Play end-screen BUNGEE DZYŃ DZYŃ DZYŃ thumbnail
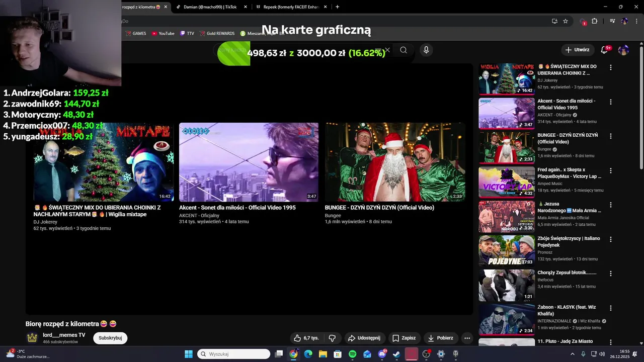The image size is (644, 362). tap(394, 162)
